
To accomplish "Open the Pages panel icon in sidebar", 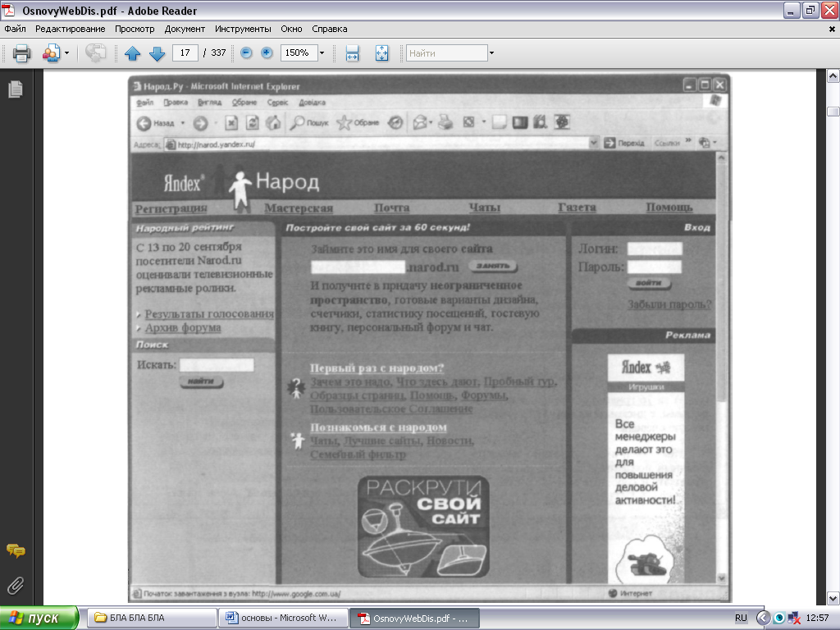I will (x=16, y=89).
